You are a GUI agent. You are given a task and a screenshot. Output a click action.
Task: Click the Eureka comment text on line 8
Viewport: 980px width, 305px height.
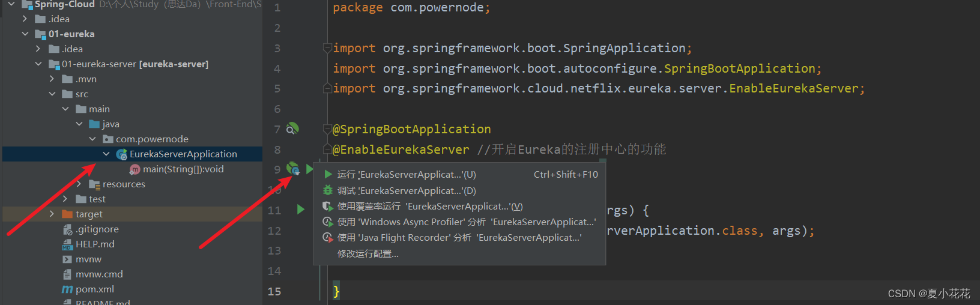point(572,149)
